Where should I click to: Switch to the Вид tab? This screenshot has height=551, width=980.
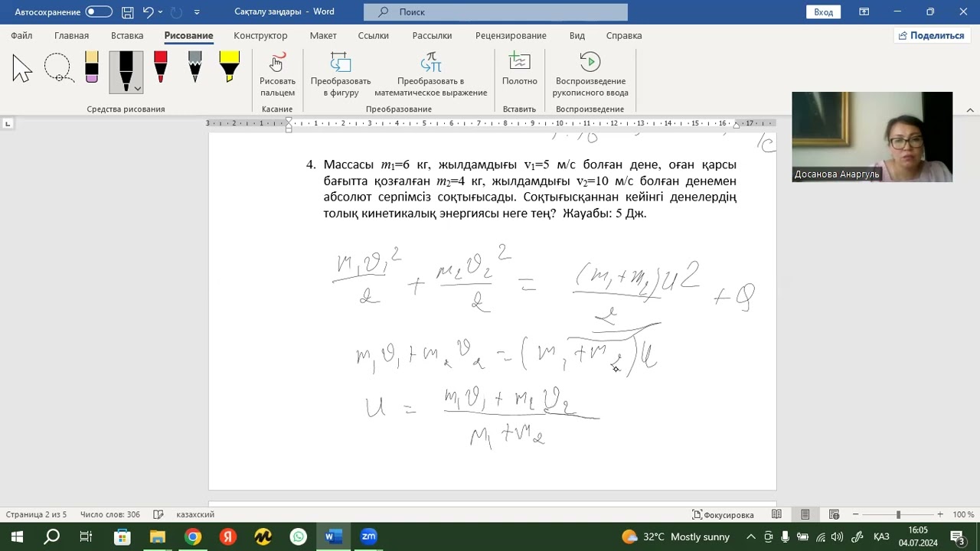[x=577, y=36]
